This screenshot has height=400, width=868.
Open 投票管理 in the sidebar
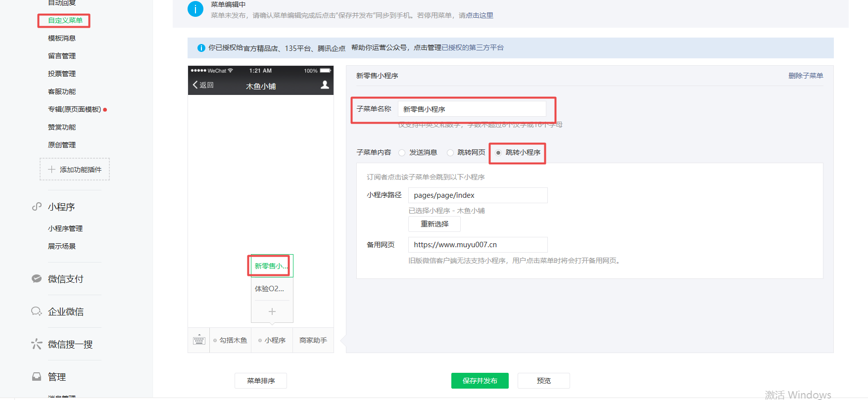62,74
